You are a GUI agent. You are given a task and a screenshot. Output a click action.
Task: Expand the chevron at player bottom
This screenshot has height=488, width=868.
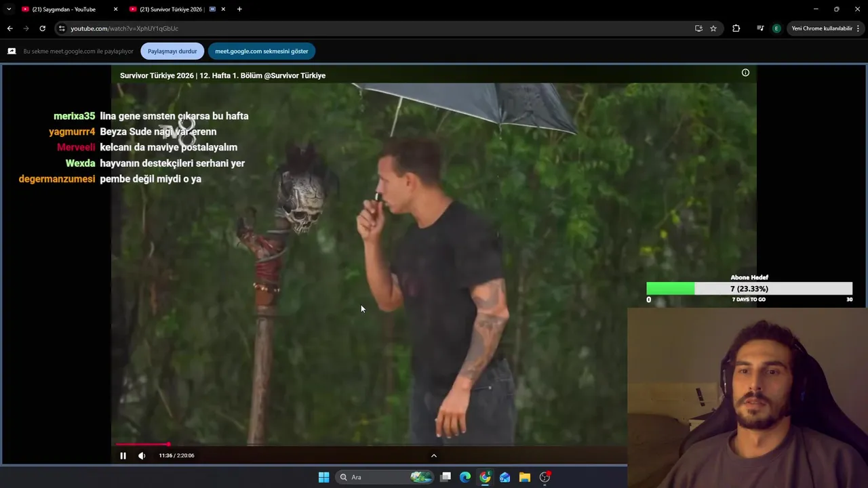(x=434, y=455)
